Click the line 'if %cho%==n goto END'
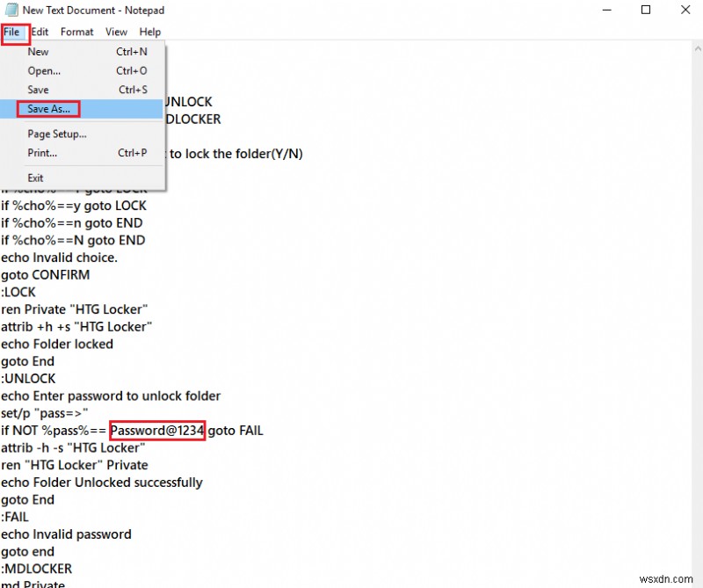This screenshot has height=588, width=703. click(72, 223)
